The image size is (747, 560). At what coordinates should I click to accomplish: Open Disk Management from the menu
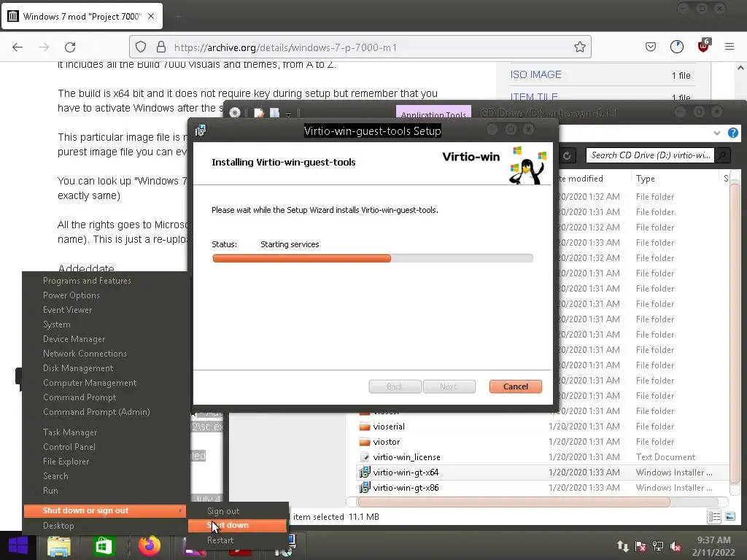tap(78, 368)
